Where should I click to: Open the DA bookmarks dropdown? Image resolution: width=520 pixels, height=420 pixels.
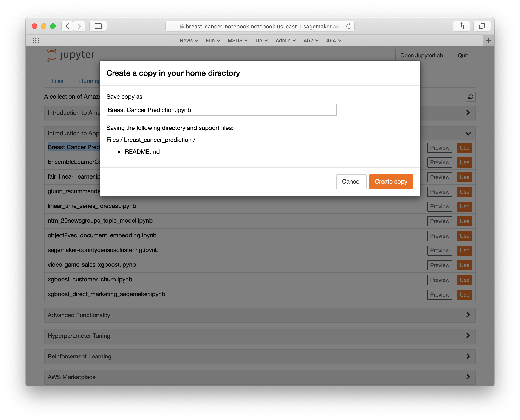pos(261,40)
